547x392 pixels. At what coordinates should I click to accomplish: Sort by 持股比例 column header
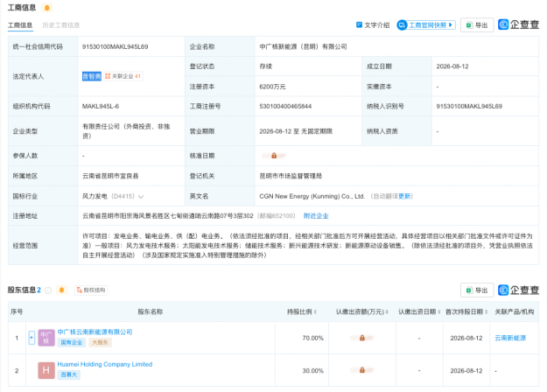pos(302,311)
